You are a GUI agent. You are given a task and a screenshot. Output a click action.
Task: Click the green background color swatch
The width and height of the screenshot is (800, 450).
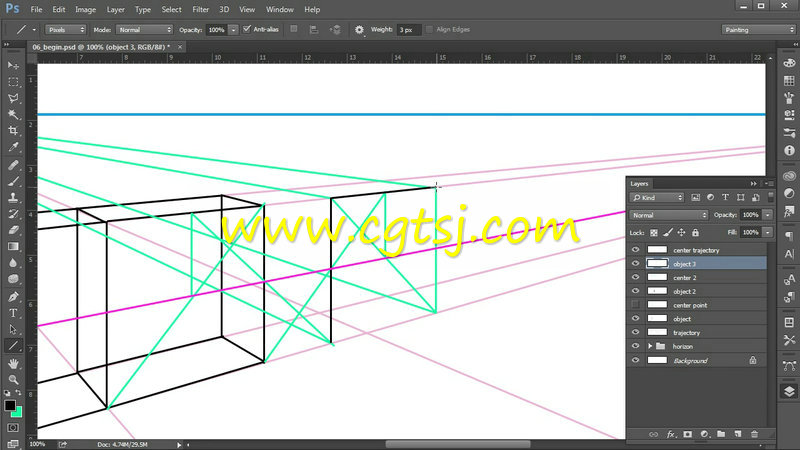pyautogui.click(x=18, y=412)
